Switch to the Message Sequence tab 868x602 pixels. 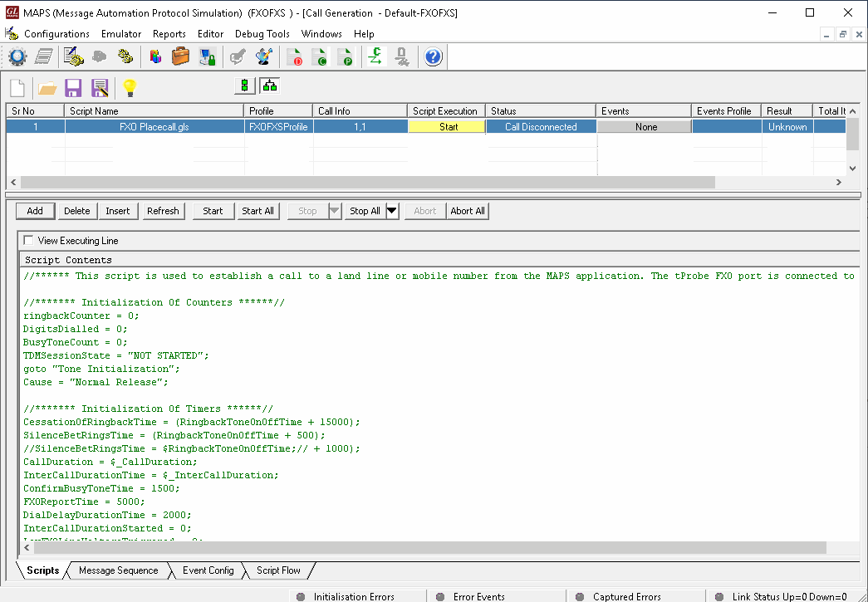point(119,570)
